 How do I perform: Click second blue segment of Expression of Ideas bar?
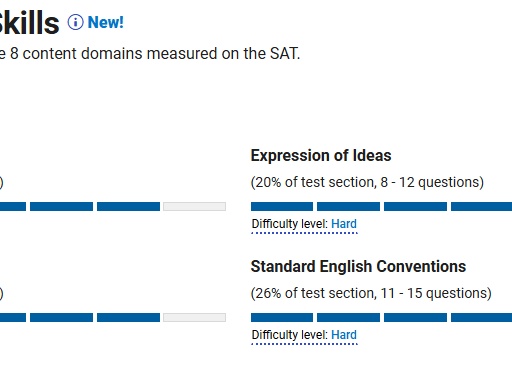(x=348, y=206)
